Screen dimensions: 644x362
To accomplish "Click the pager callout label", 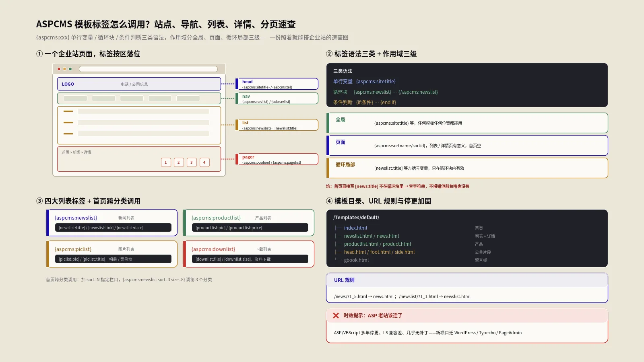I will click(248, 157).
